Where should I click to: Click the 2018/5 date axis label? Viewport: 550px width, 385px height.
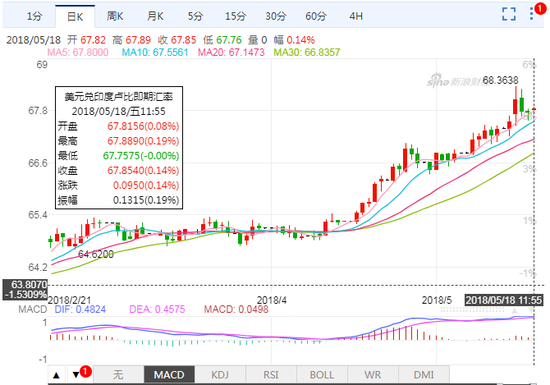(437, 300)
